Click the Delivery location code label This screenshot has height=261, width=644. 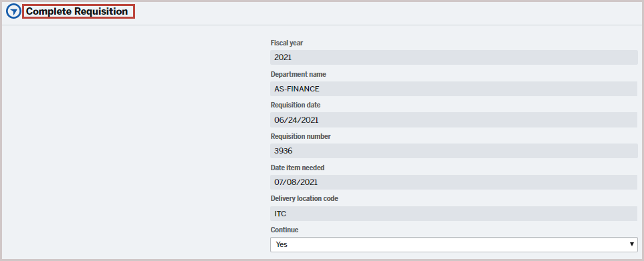click(x=304, y=199)
